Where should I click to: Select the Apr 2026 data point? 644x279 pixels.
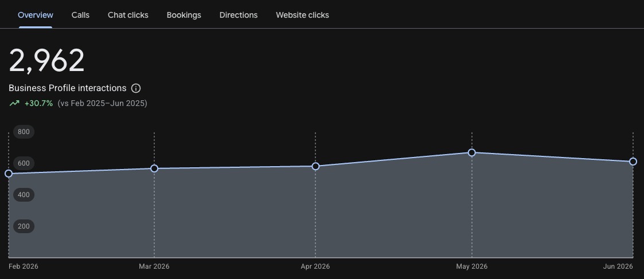click(x=315, y=166)
